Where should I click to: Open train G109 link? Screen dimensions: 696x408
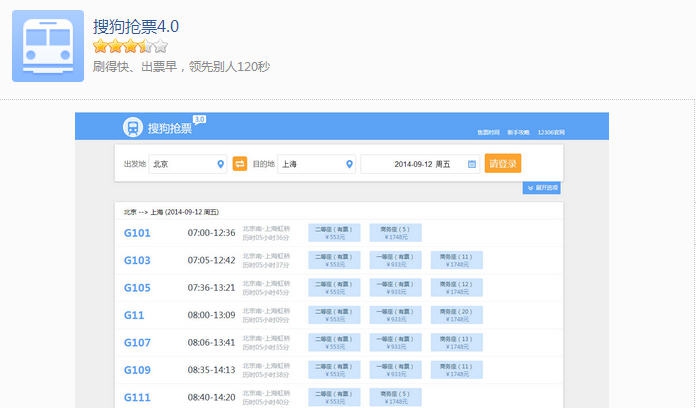pos(137,370)
